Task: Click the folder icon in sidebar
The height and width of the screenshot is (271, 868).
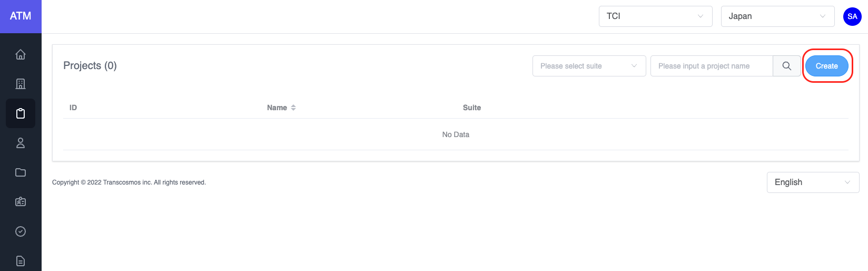Action: (21, 172)
